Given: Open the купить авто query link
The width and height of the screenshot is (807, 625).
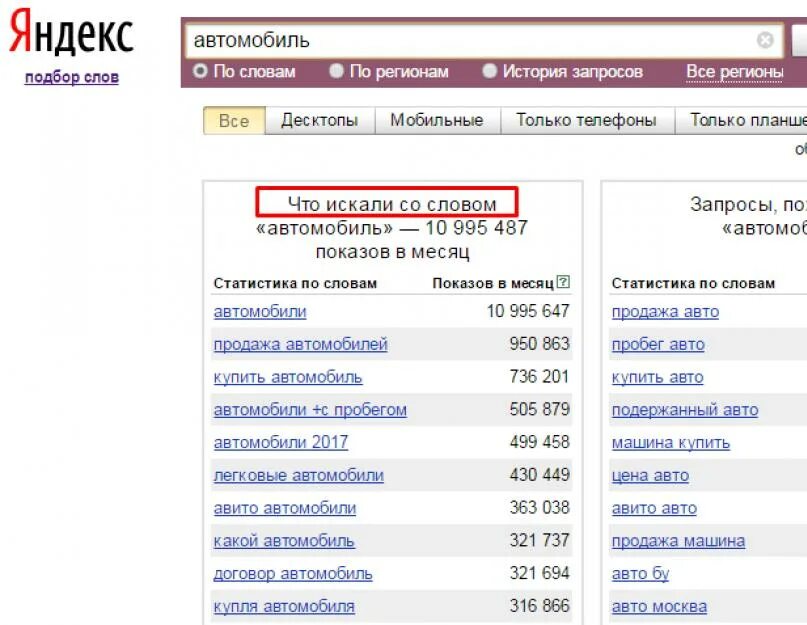Looking at the screenshot, I should 657,377.
